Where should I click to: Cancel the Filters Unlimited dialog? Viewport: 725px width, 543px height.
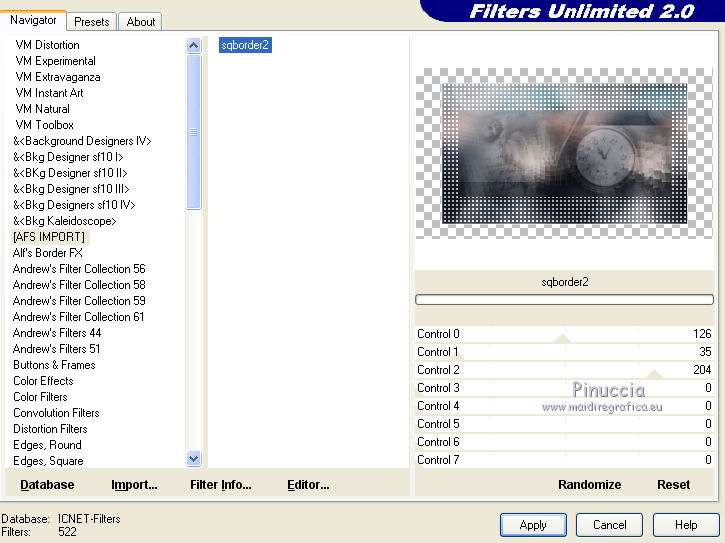609,525
